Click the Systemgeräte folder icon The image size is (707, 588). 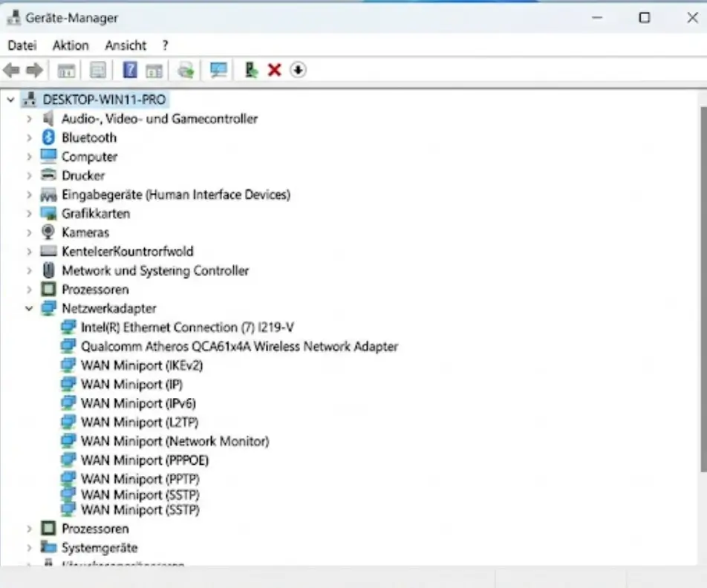coord(48,547)
